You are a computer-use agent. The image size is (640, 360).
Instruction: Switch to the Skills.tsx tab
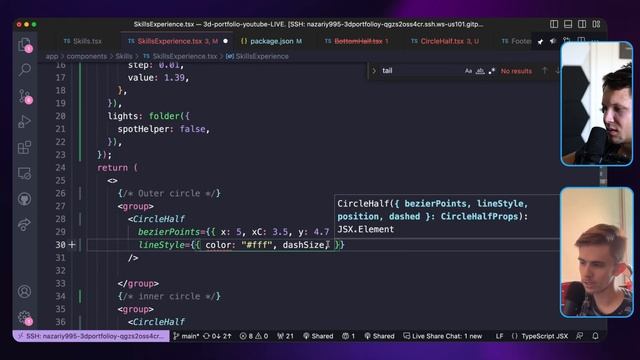pos(83,41)
